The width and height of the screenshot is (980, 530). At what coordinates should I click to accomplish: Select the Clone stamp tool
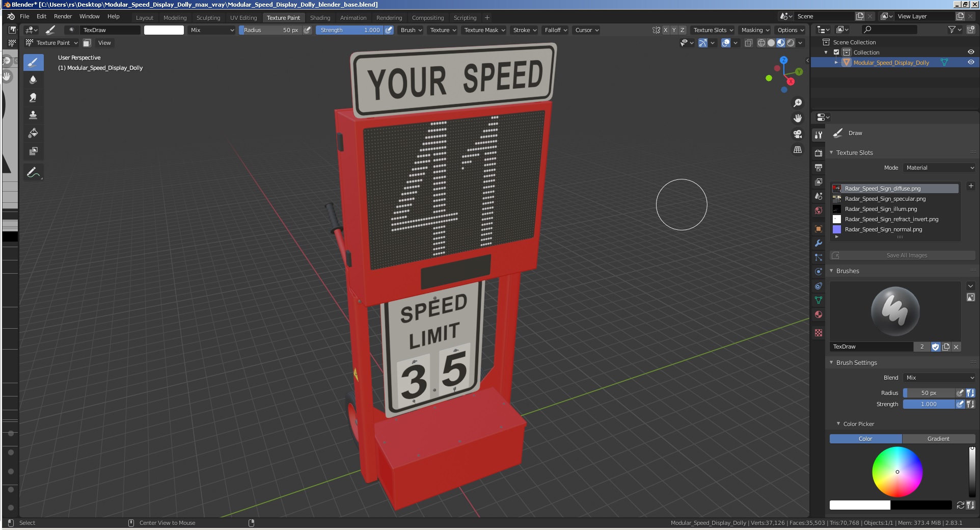33,115
